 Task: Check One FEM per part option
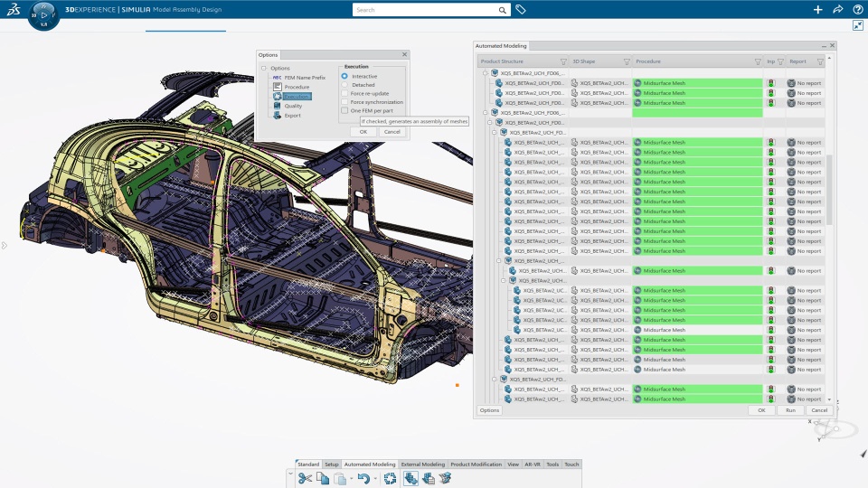pyautogui.click(x=344, y=110)
